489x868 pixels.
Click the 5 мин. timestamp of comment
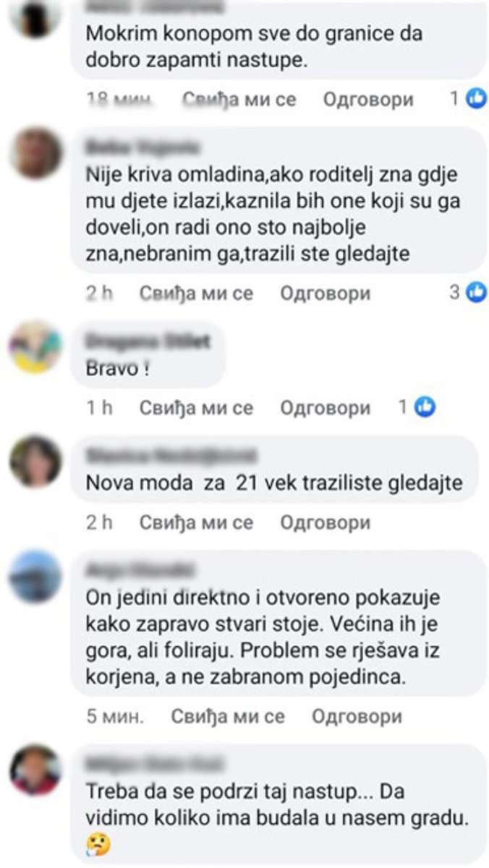114,716
